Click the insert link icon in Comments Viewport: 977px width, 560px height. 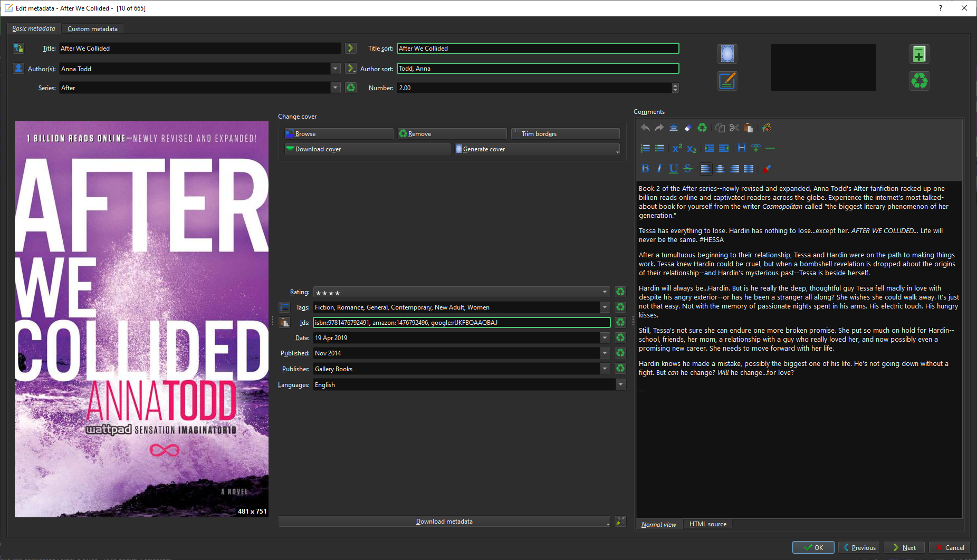click(755, 148)
